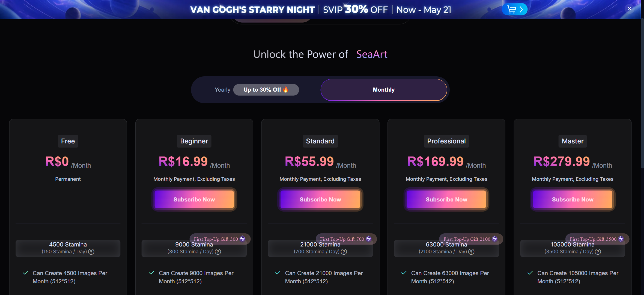Click the page vertical scrollbar
644x295 pixels.
[x=642, y=93]
